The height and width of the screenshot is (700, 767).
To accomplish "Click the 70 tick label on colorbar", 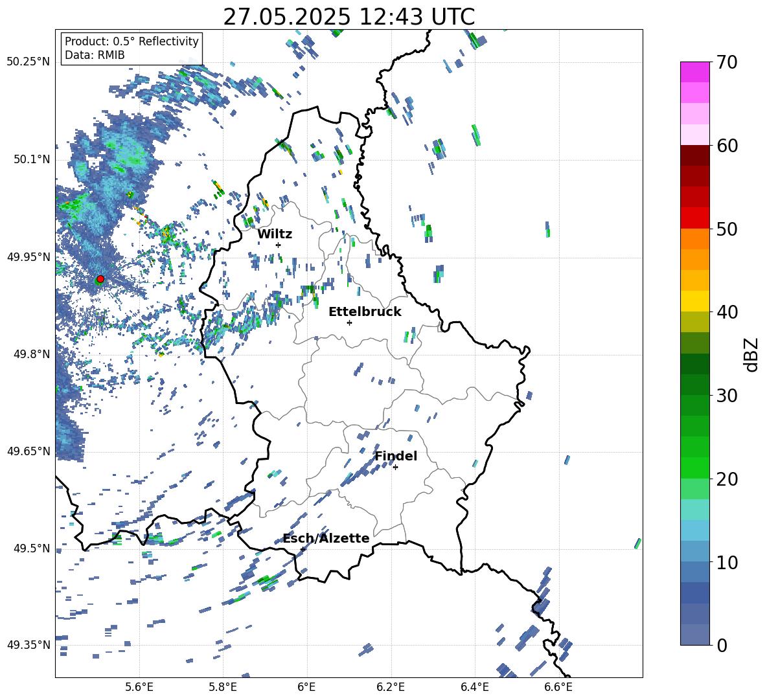I will pos(727,62).
